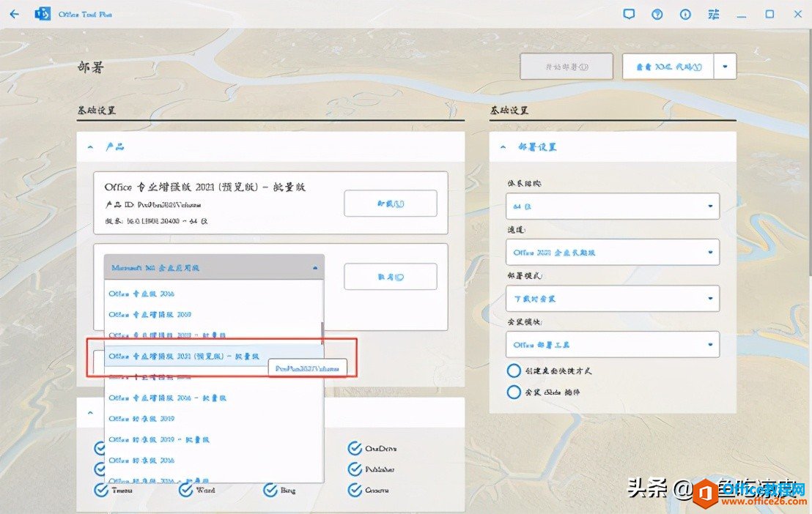Screen dimensions: 812x514
Task: Open the about info icon
Action: click(x=685, y=13)
